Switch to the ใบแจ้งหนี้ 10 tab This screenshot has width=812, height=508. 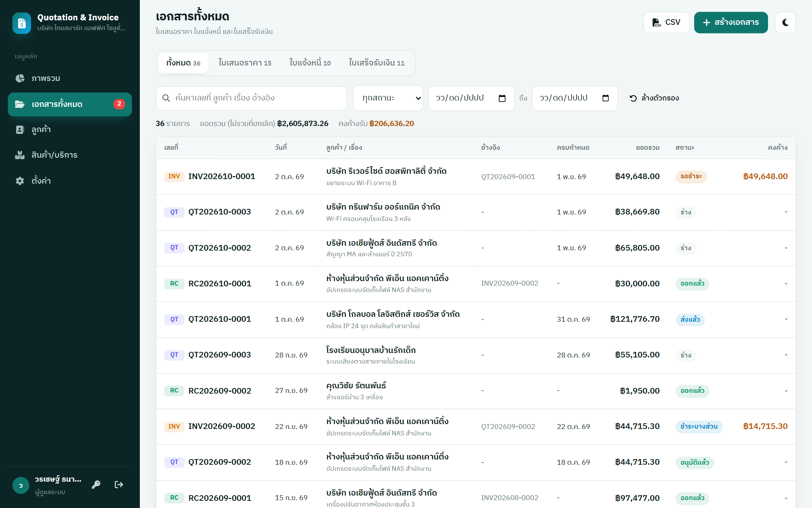click(310, 63)
